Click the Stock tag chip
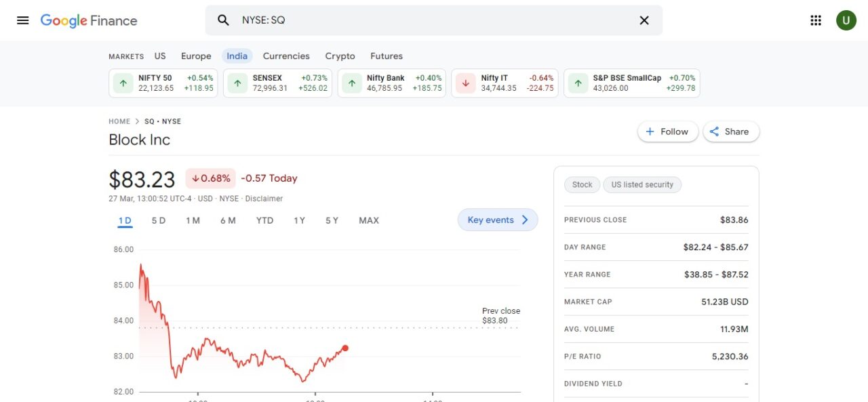The image size is (868, 402). click(x=583, y=184)
